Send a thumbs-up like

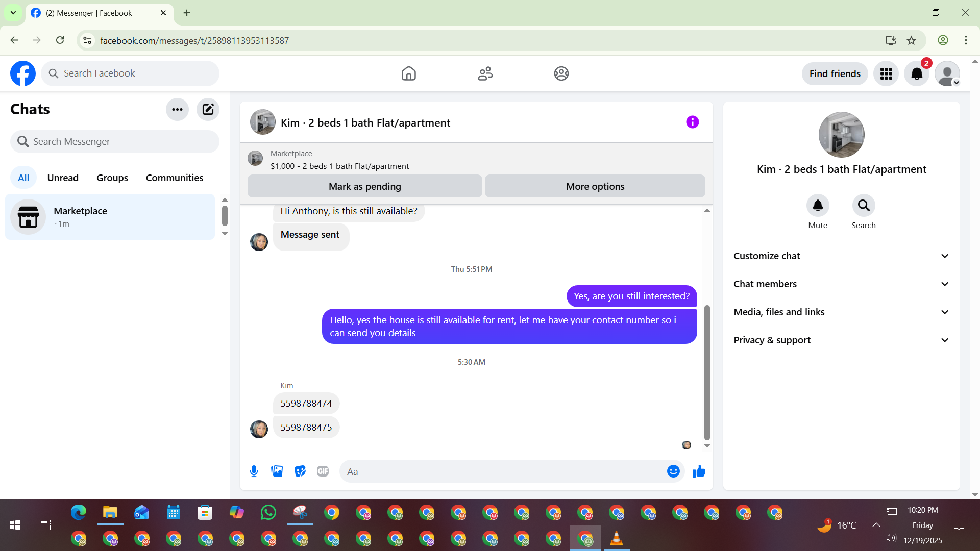(699, 471)
